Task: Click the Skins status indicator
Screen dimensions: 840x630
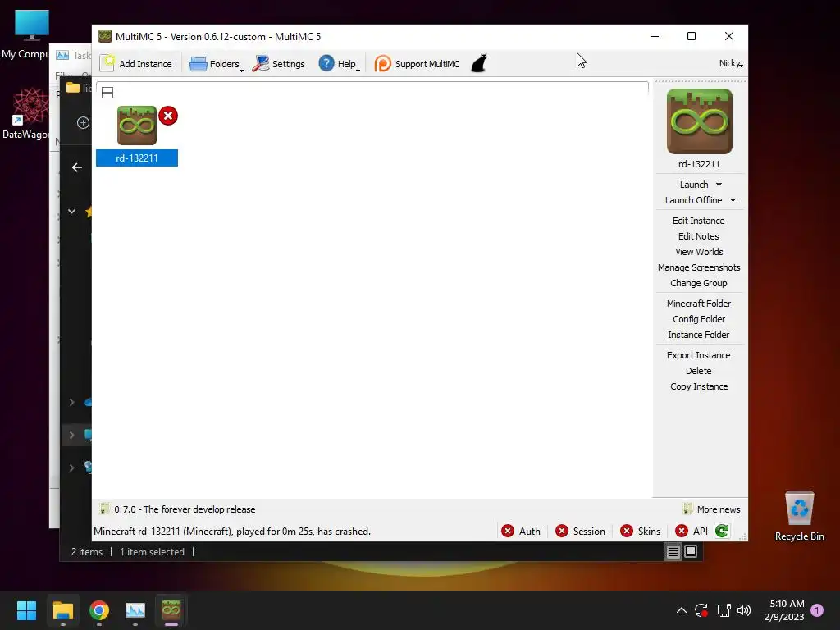Action: [x=640, y=531]
